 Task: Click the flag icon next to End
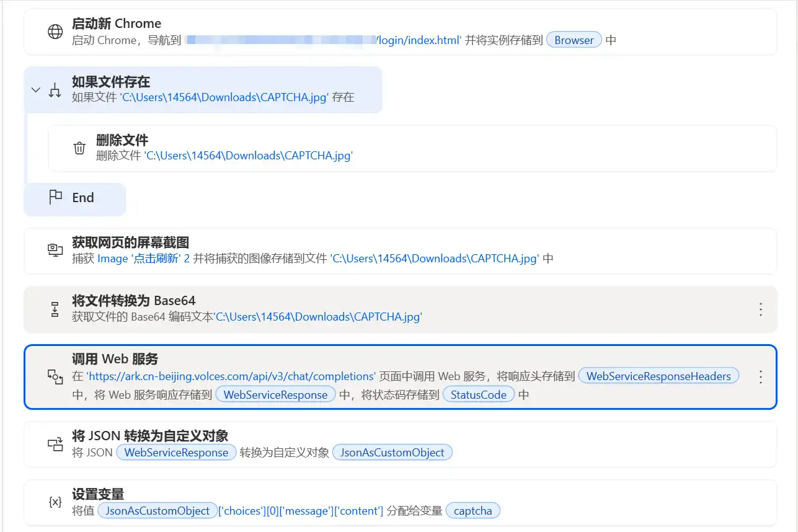(x=55, y=197)
